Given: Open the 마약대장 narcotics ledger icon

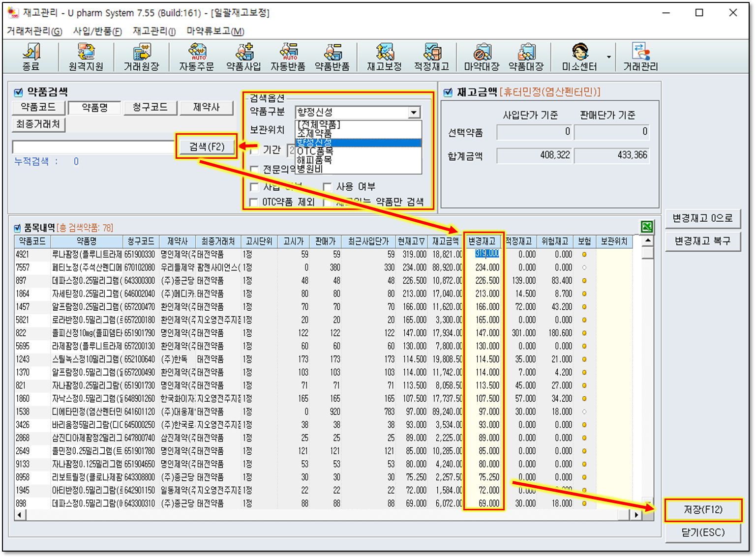Looking at the screenshot, I should point(482,56).
